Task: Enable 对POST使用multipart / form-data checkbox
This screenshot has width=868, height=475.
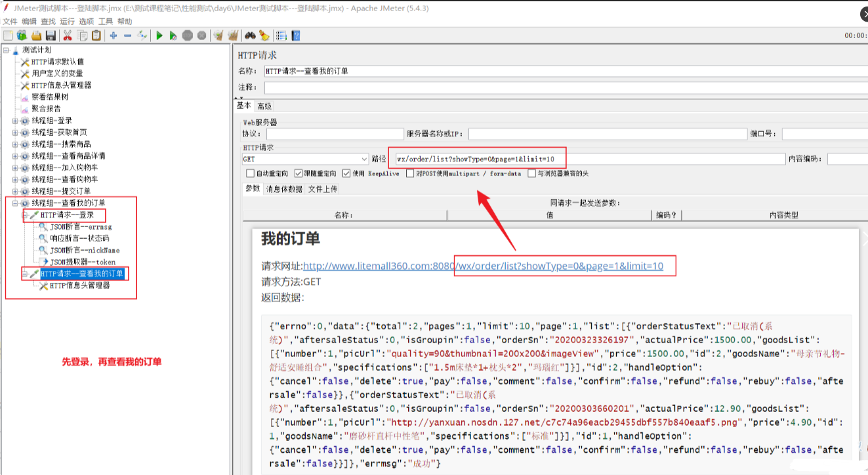Action: click(x=410, y=174)
